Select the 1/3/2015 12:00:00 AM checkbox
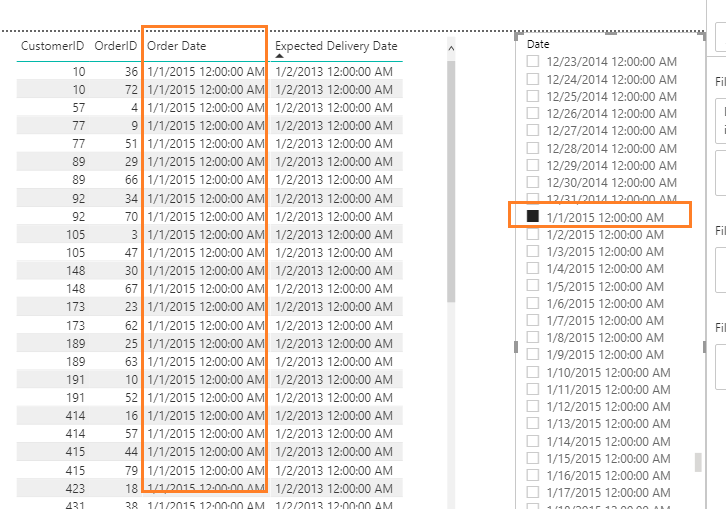The width and height of the screenshot is (726, 509). pos(532,251)
